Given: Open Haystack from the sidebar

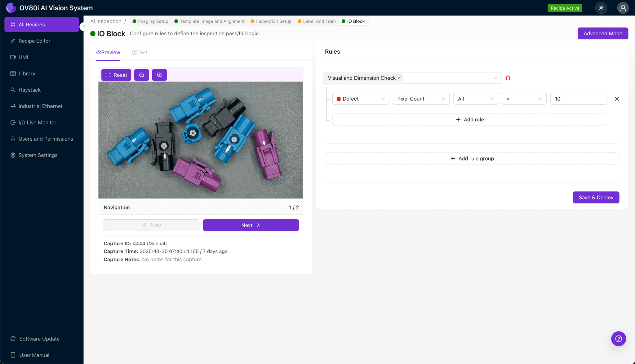Looking at the screenshot, I should click(29, 90).
